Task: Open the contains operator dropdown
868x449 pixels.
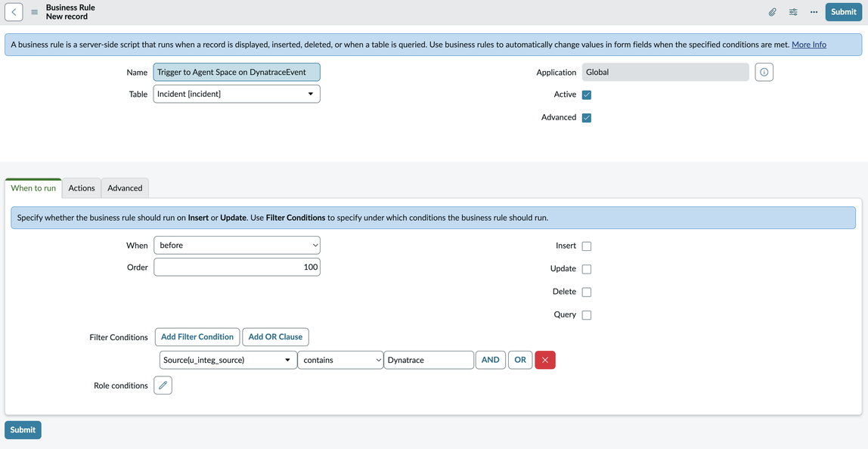Action: click(x=341, y=361)
